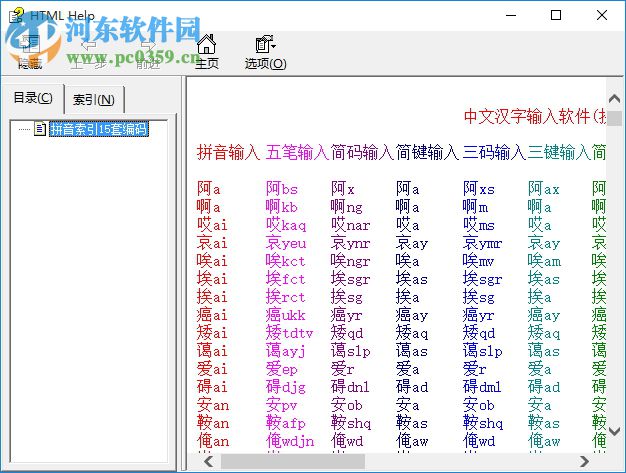Image resolution: width=626 pixels, height=473 pixels.
Task: Minimize the HTML Help window
Action: (x=511, y=15)
